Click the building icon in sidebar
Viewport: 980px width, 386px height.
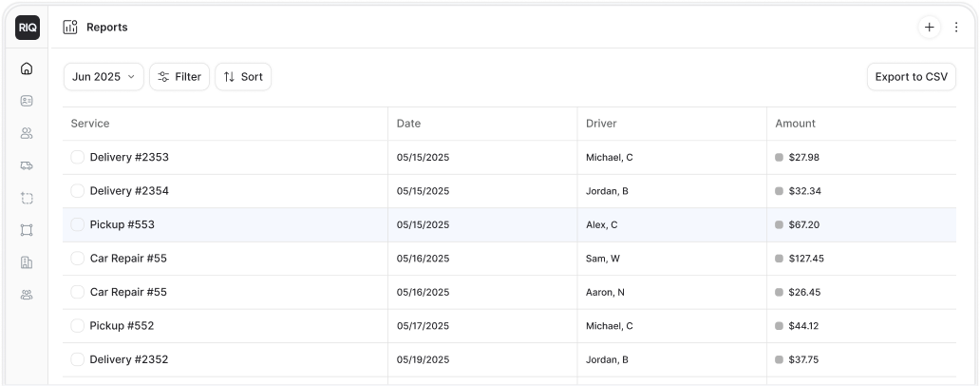[x=27, y=262]
